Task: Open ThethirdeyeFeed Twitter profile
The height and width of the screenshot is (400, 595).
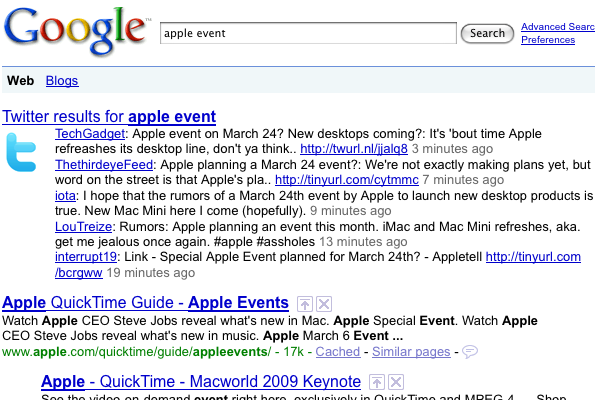Action: (104, 165)
